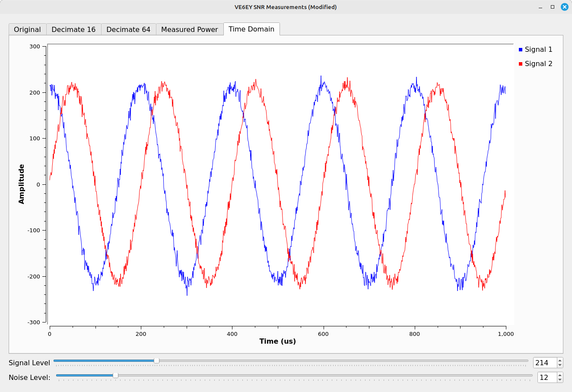The height and width of the screenshot is (392, 572).
Task: Toggle Signal 2 legend label visibility
Action: pyautogui.click(x=538, y=64)
